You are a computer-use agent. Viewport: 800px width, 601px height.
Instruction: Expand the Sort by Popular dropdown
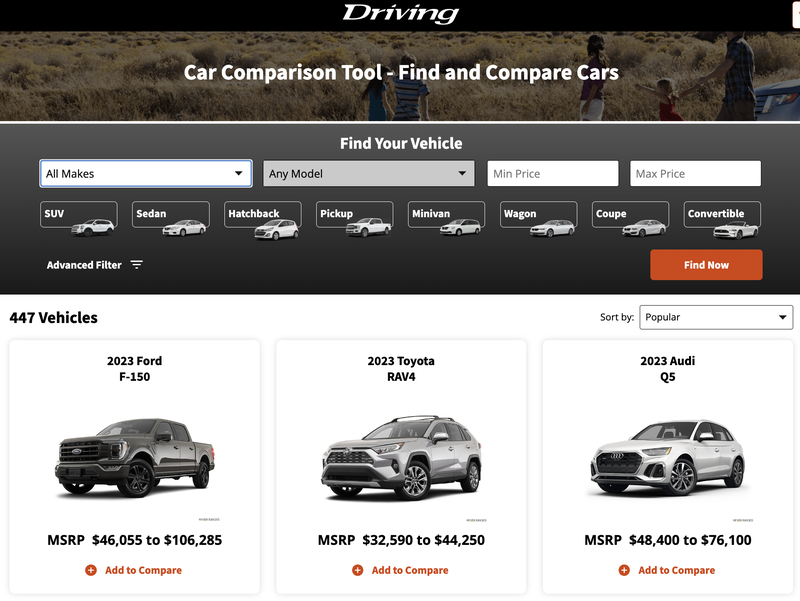[x=716, y=317]
